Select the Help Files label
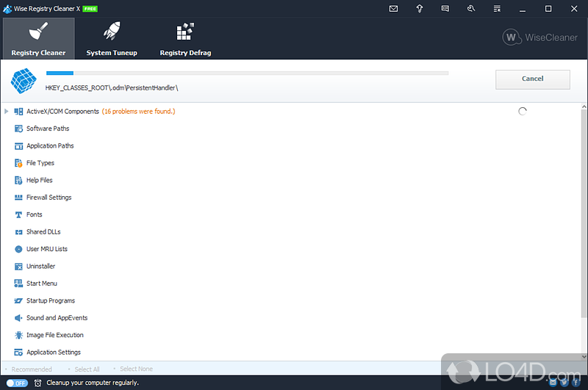This screenshot has width=588, height=390. click(x=40, y=180)
